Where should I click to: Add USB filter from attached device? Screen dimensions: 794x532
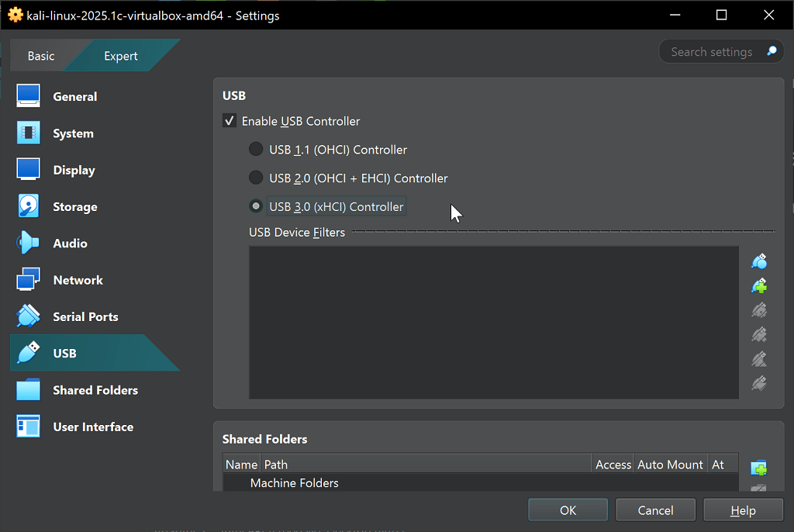tap(759, 286)
